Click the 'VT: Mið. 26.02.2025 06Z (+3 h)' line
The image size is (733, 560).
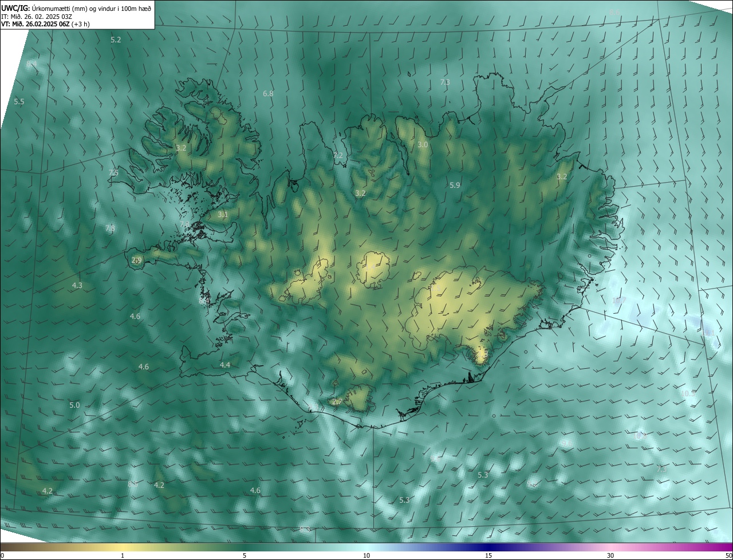click(45, 24)
